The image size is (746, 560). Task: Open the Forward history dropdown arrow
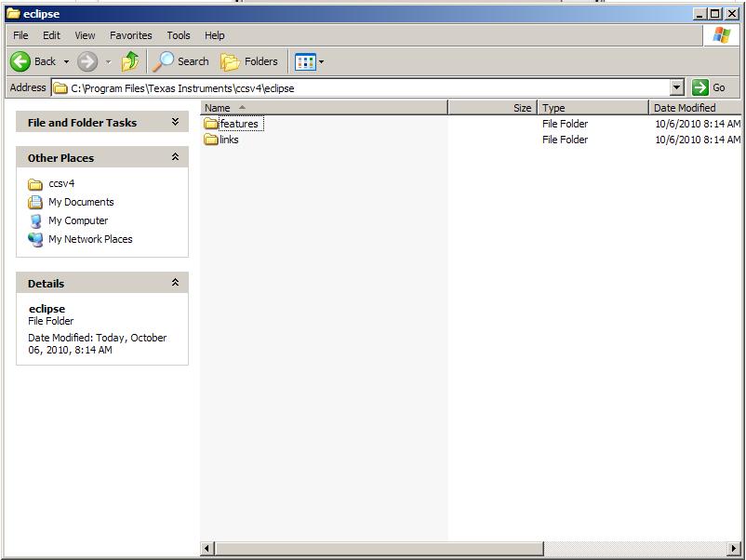(109, 61)
